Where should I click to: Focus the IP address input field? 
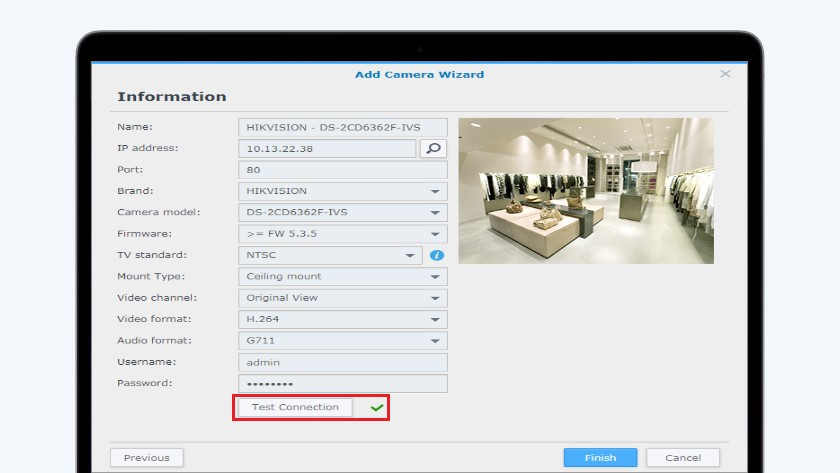(327, 148)
